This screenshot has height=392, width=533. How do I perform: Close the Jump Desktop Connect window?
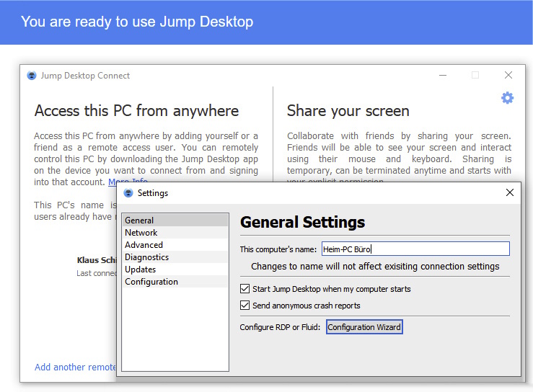pyautogui.click(x=508, y=75)
